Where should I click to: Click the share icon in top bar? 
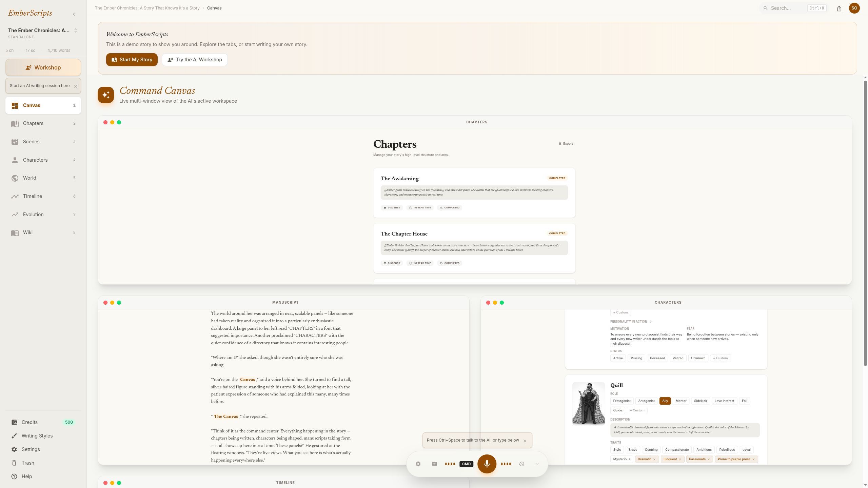839,8
